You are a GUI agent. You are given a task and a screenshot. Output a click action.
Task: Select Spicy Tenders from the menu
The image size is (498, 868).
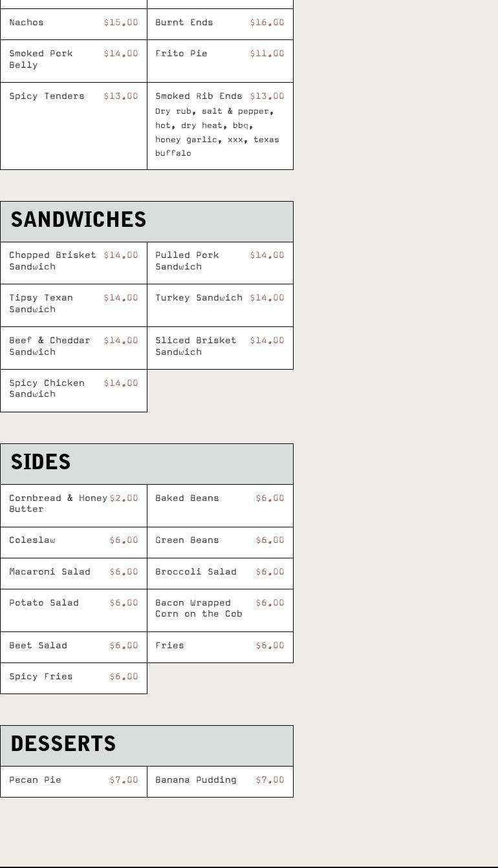pos(47,96)
